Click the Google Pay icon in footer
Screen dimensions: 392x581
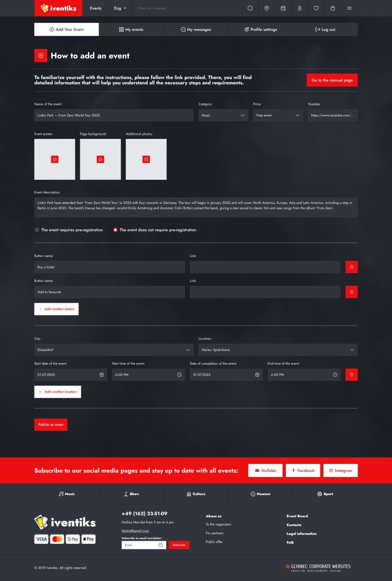tap(73, 539)
